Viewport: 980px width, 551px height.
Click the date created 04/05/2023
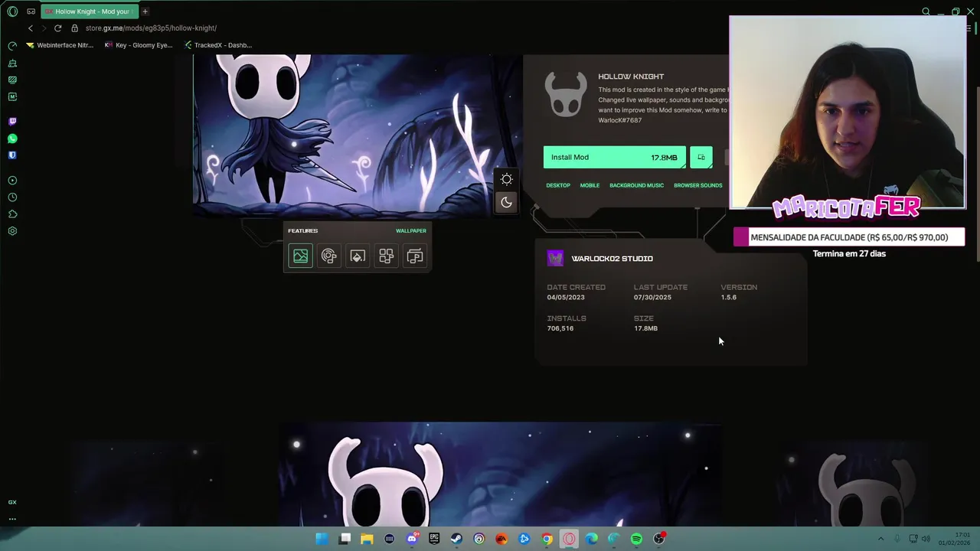pyautogui.click(x=566, y=297)
